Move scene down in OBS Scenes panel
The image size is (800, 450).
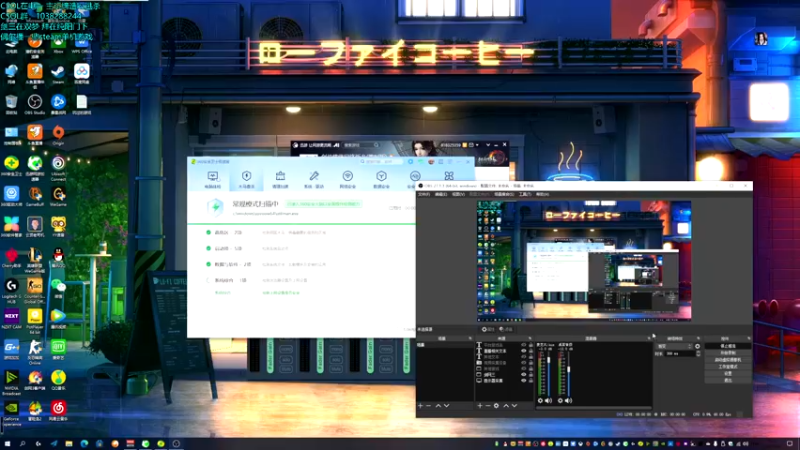tap(446, 406)
